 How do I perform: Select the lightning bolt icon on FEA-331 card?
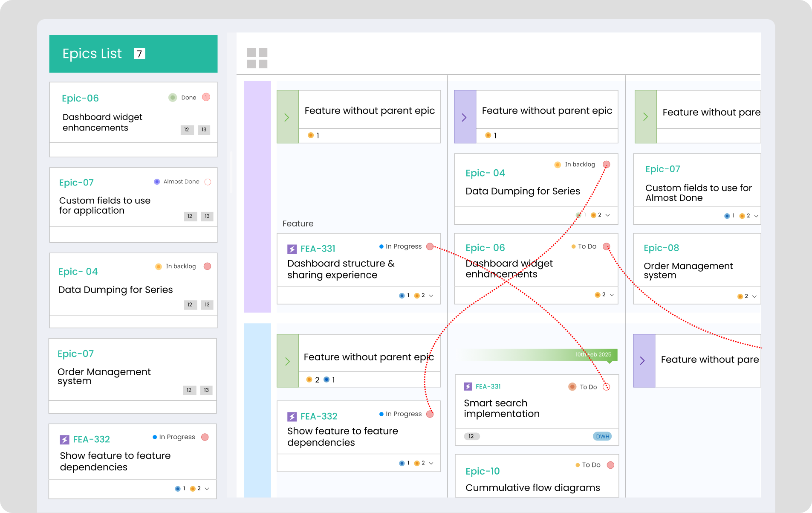pyautogui.click(x=292, y=249)
